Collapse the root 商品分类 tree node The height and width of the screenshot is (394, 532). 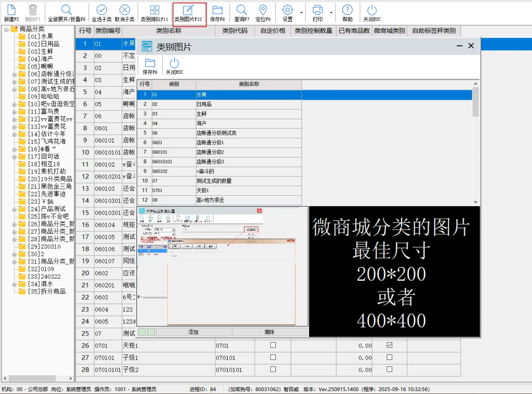tap(6, 29)
